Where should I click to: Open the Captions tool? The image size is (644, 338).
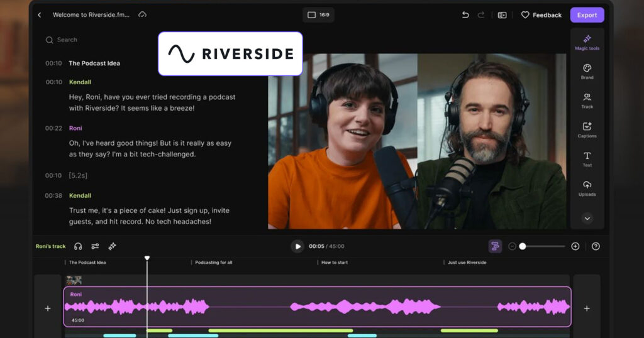(x=587, y=129)
